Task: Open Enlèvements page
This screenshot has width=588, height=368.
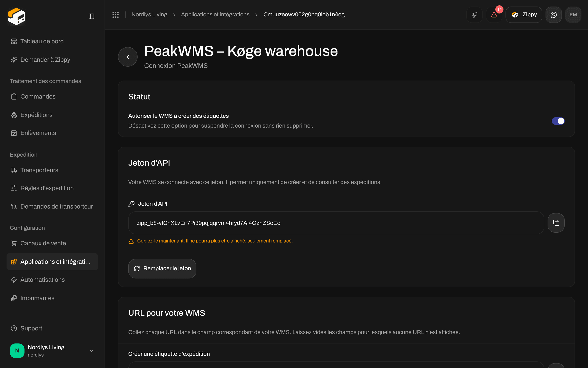Action: pyautogui.click(x=52, y=133)
